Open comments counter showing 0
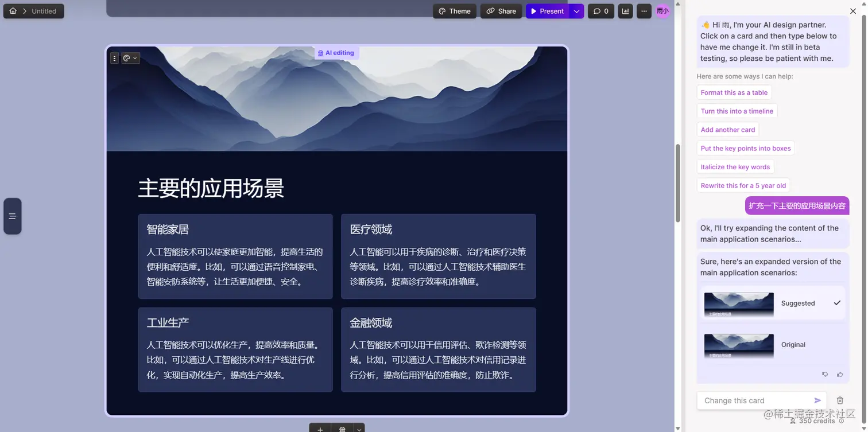The width and height of the screenshot is (868, 432). [601, 11]
